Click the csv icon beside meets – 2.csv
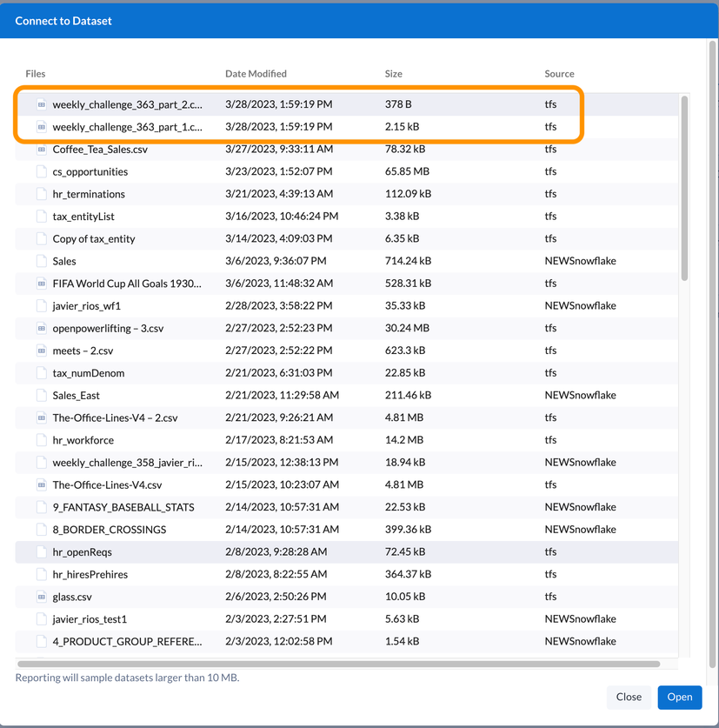The width and height of the screenshot is (719, 728). (42, 351)
